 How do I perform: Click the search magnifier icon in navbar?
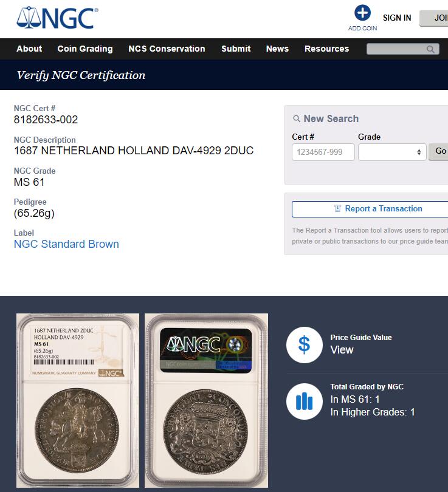point(430,49)
